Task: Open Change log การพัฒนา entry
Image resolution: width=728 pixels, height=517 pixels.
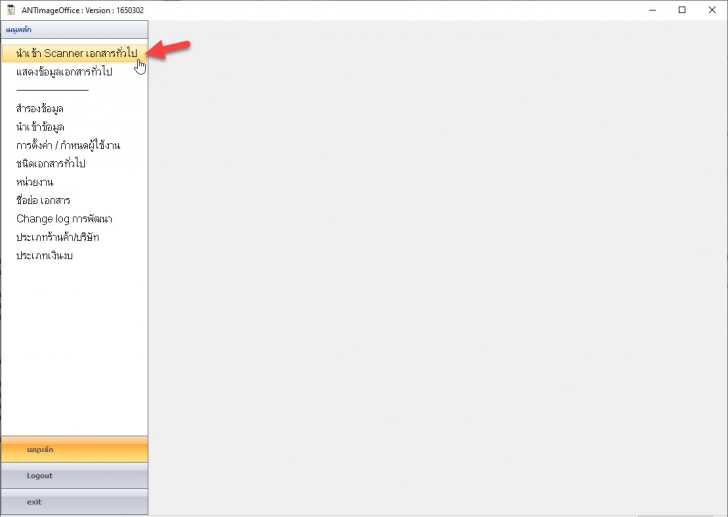Action: pos(64,219)
